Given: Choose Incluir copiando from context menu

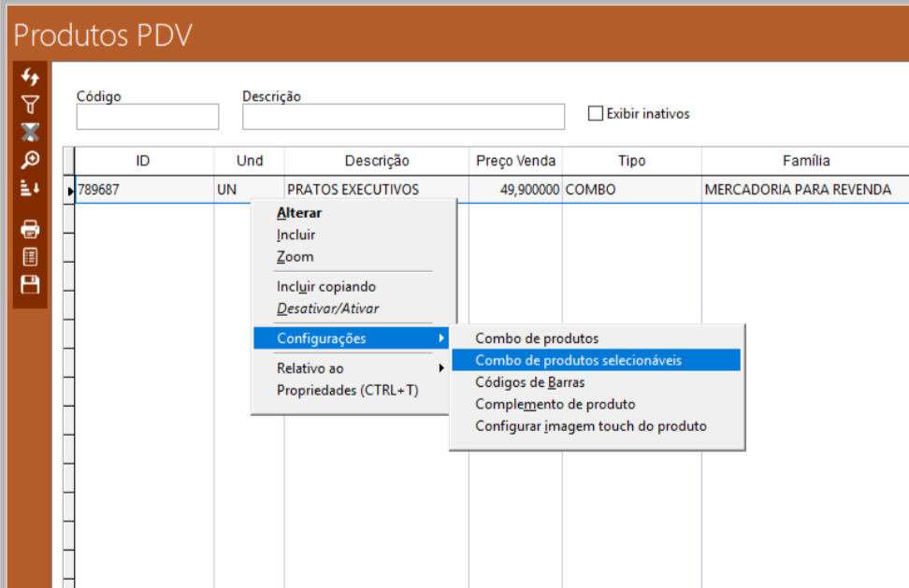Looking at the screenshot, I should tap(325, 287).
